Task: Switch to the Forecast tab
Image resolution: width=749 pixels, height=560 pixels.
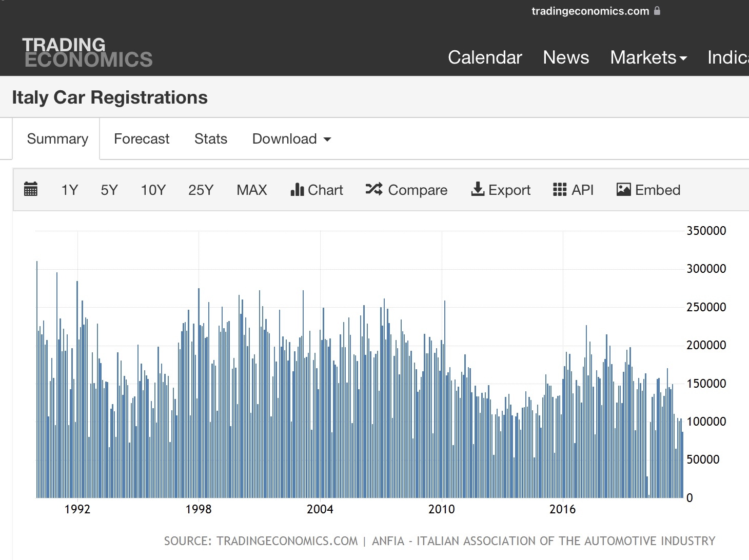Action: [x=142, y=139]
